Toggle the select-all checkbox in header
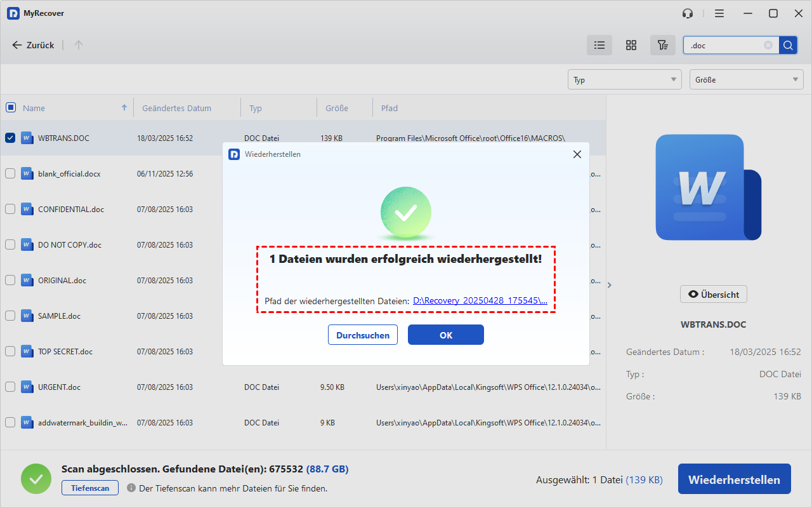812x508 pixels. coord(11,108)
